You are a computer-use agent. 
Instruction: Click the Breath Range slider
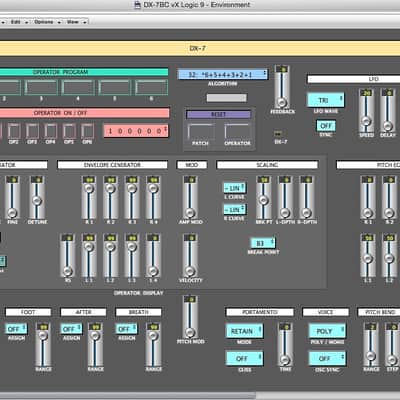click(x=153, y=345)
